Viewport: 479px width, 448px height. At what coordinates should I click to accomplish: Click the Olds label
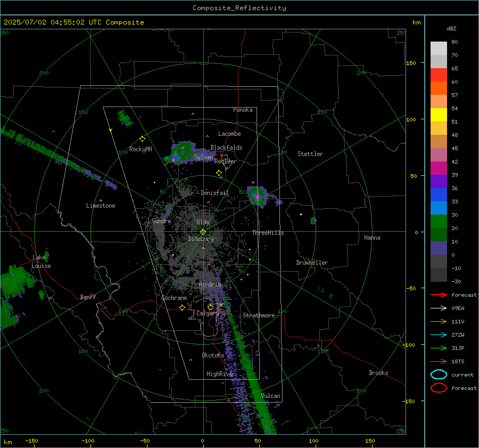(x=203, y=222)
